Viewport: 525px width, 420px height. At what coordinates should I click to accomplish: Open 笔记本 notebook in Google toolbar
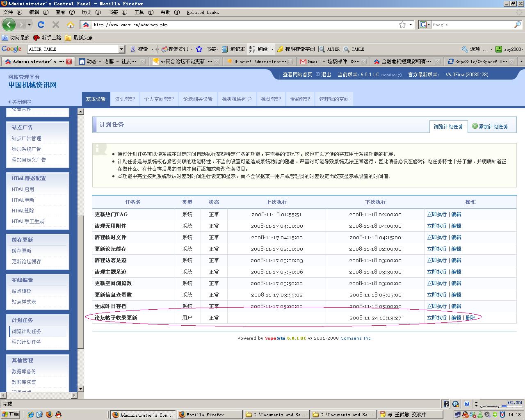[x=233, y=49]
